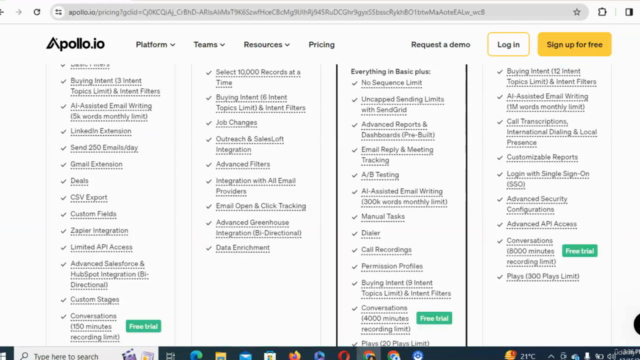Screen dimensions: 640x360
Task: Launch Firefox from the taskbar
Action: pos(294,356)
